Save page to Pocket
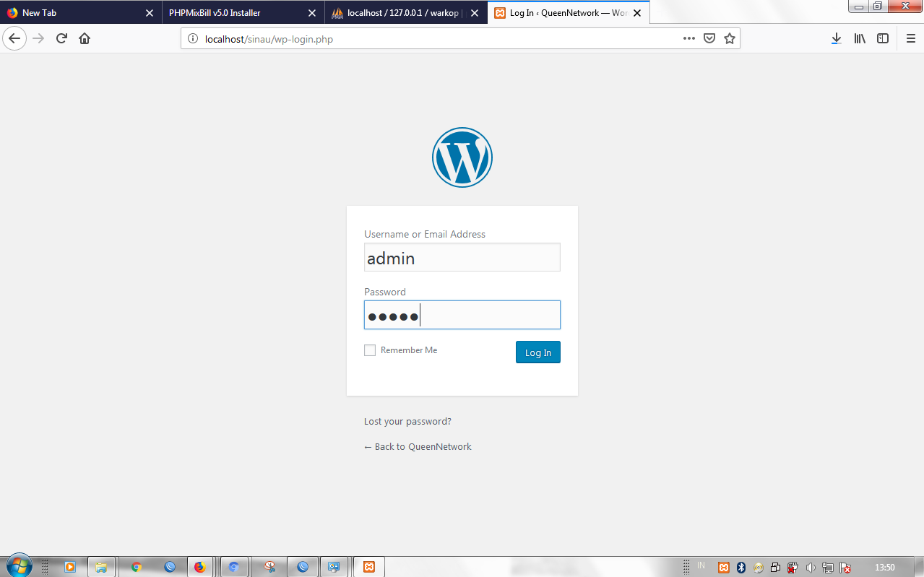Image resolution: width=924 pixels, height=577 pixels. pyautogui.click(x=709, y=38)
